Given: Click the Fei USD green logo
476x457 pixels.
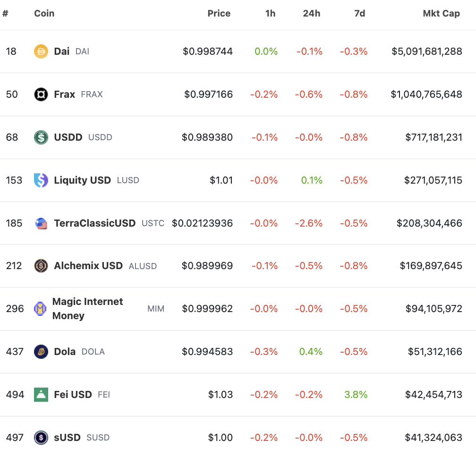Looking at the screenshot, I should 41,395.
